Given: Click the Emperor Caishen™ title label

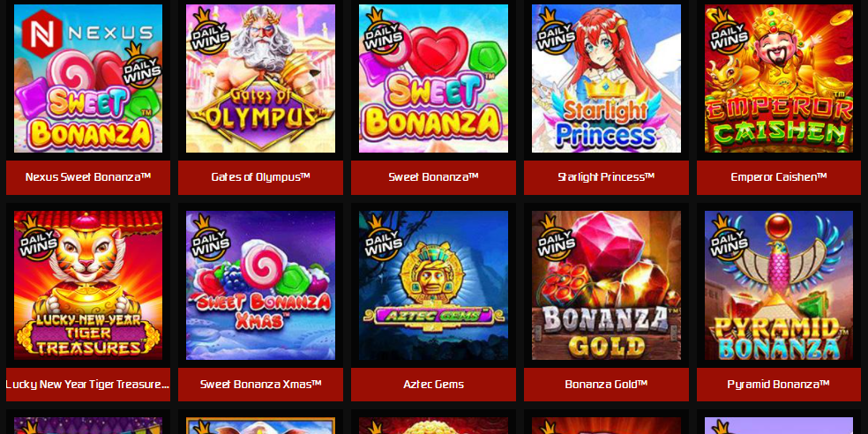Looking at the screenshot, I should (x=779, y=177).
